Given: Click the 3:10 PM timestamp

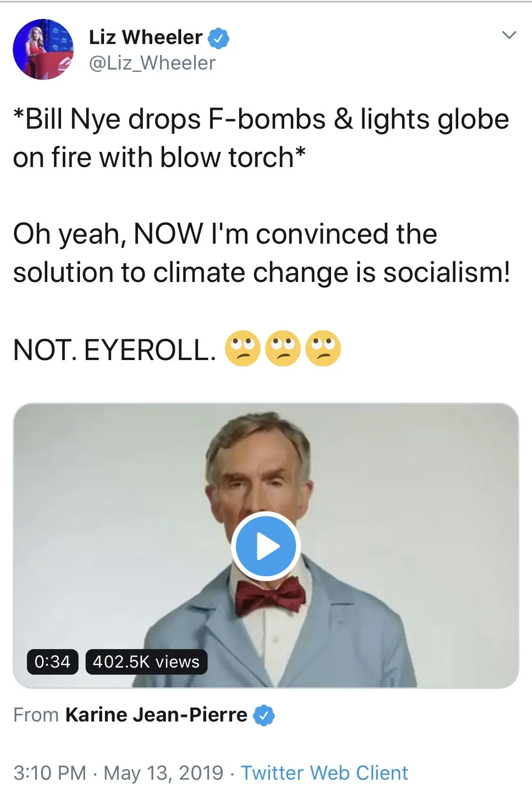Looking at the screenshot, I should coord(50,773).
